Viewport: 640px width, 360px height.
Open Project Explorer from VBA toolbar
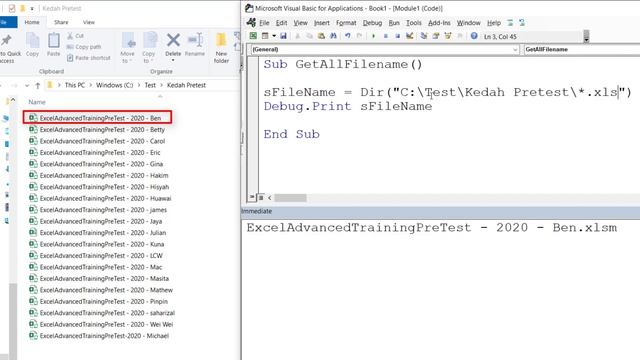coord(424,36)
